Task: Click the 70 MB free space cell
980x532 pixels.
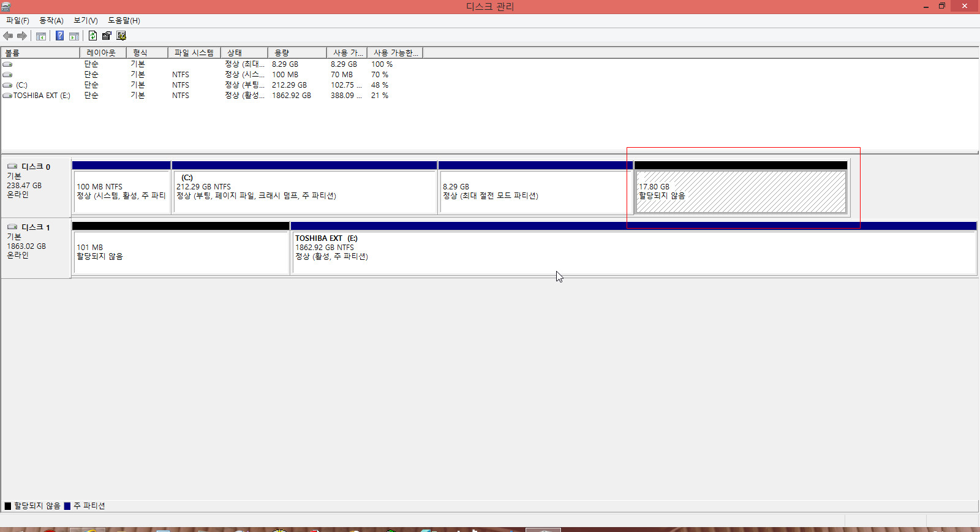Action: click(x=342, y=75)
